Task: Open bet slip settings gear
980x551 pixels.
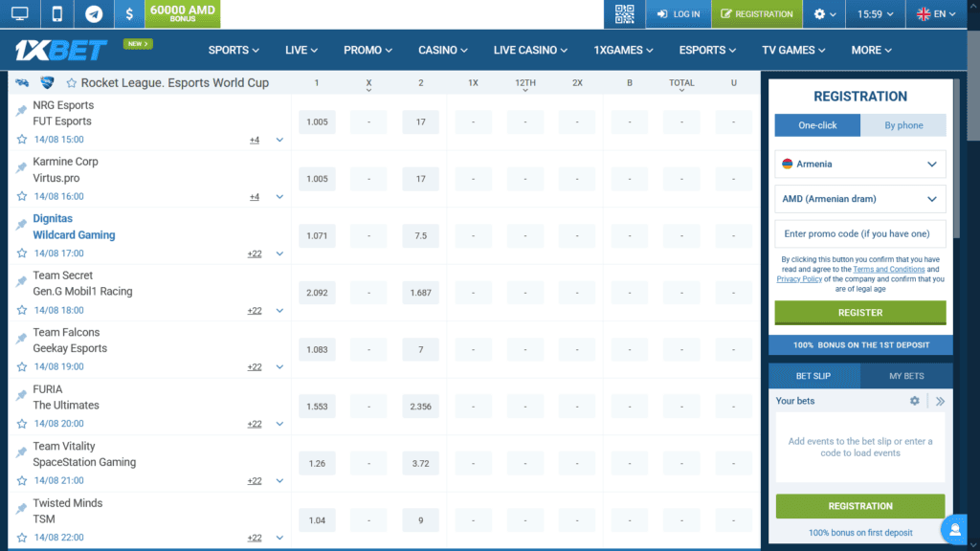Action: pyautogui.click(x=915, y=400)
